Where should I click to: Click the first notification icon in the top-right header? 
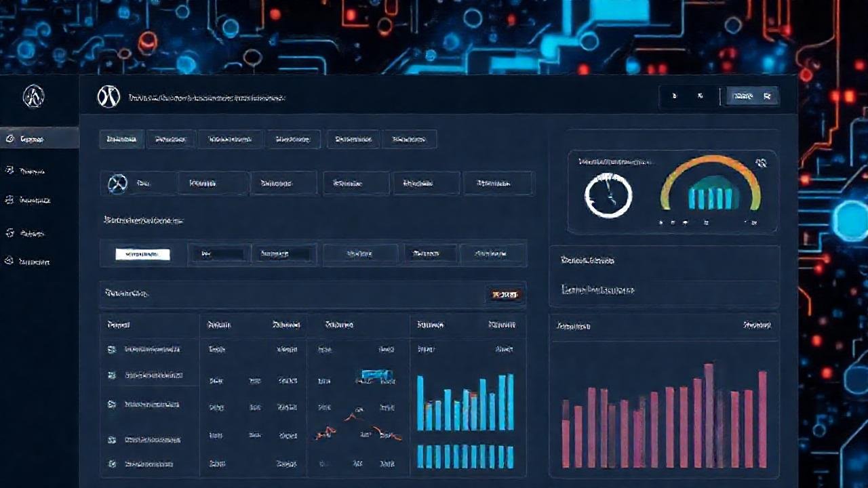pyautogui.click(x=674, y=96)
